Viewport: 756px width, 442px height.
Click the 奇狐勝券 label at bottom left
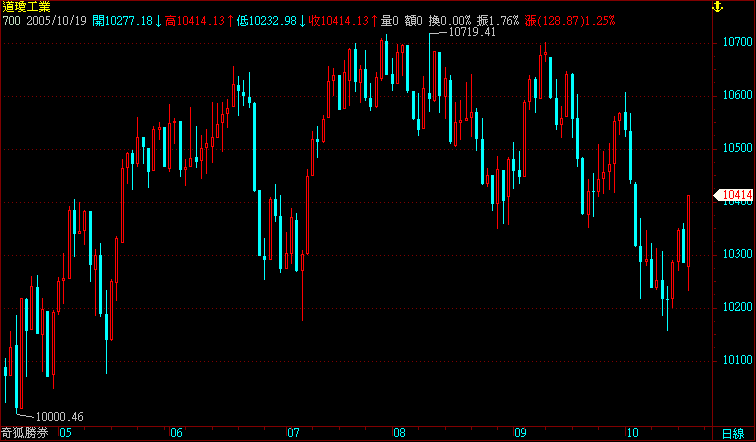coord(25,433)
